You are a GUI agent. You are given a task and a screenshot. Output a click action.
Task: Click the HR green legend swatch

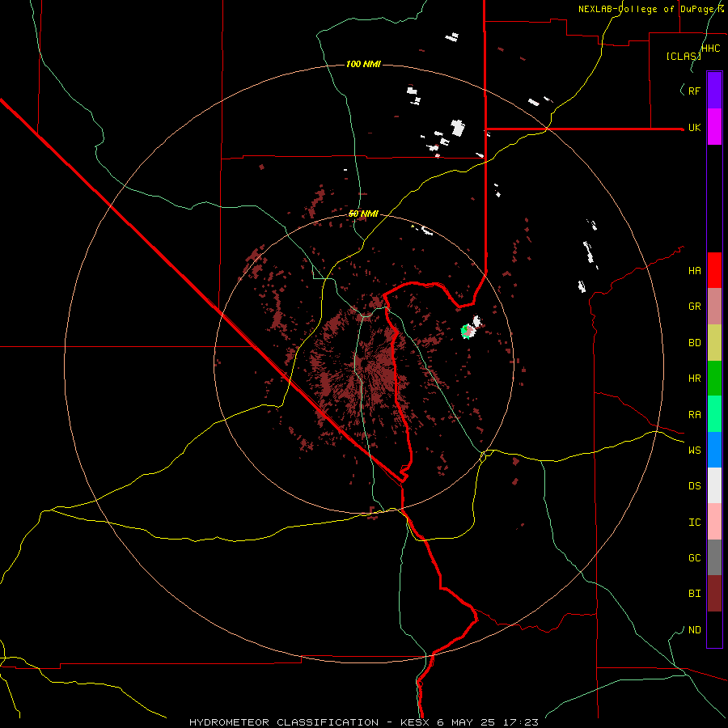tap(714, 379)
